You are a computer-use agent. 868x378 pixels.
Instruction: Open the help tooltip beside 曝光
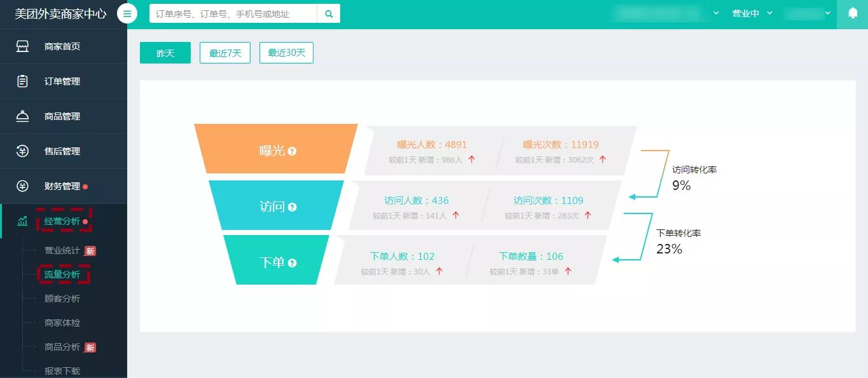[x=292, y=152]
